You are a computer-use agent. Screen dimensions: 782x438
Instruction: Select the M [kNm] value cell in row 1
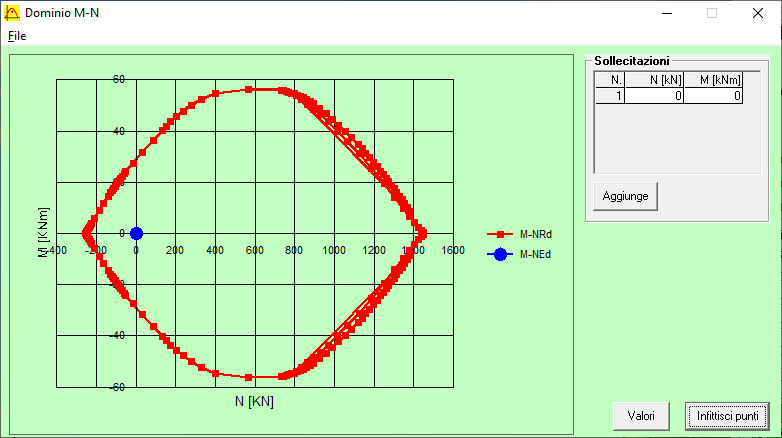click(x=713, y=96)
